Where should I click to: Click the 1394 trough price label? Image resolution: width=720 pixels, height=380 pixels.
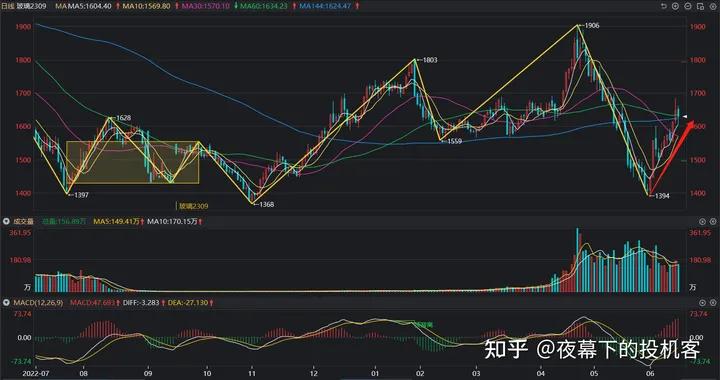pos(662,196)
